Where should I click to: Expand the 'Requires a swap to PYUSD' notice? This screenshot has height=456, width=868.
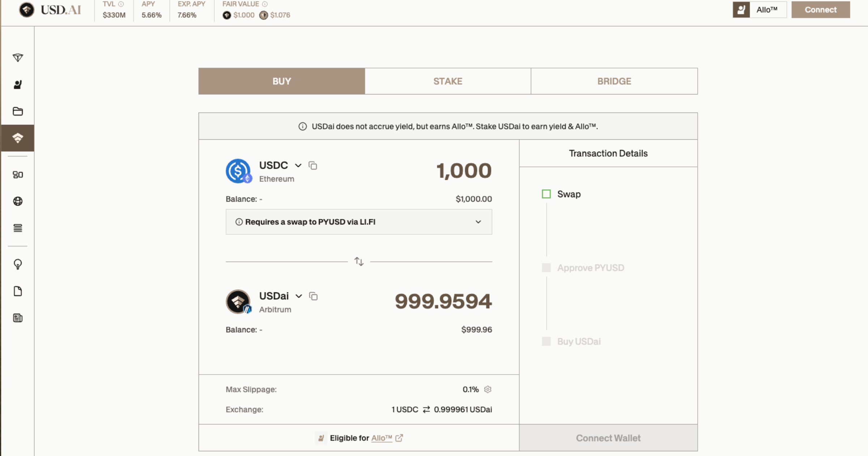[x=478, y=221]
